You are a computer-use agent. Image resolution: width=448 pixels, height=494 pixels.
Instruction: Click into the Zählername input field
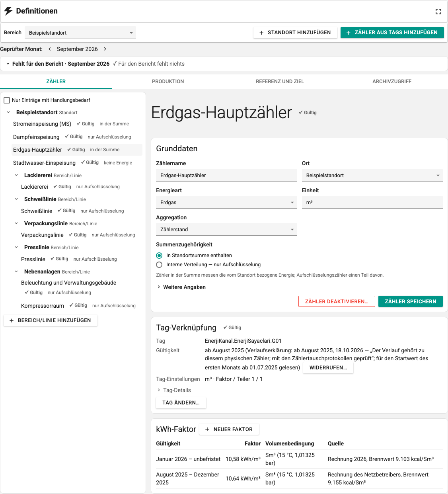point(226,175)
